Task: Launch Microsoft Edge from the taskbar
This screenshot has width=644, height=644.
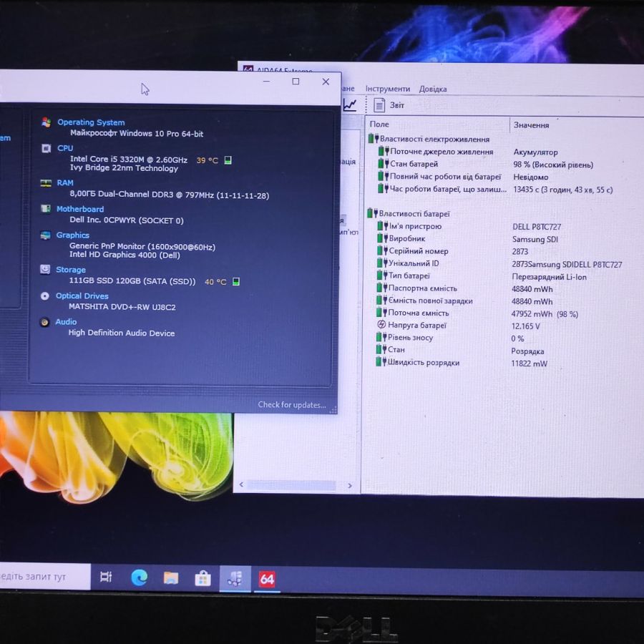Action: 140,578
